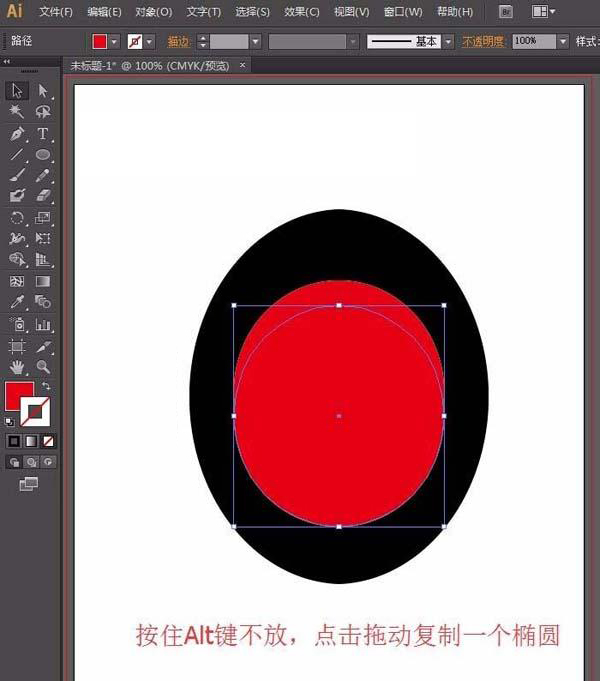Select the Mesh tool
Image resolution: width=600 pixels, height=681 pixels.
(17, 281)
